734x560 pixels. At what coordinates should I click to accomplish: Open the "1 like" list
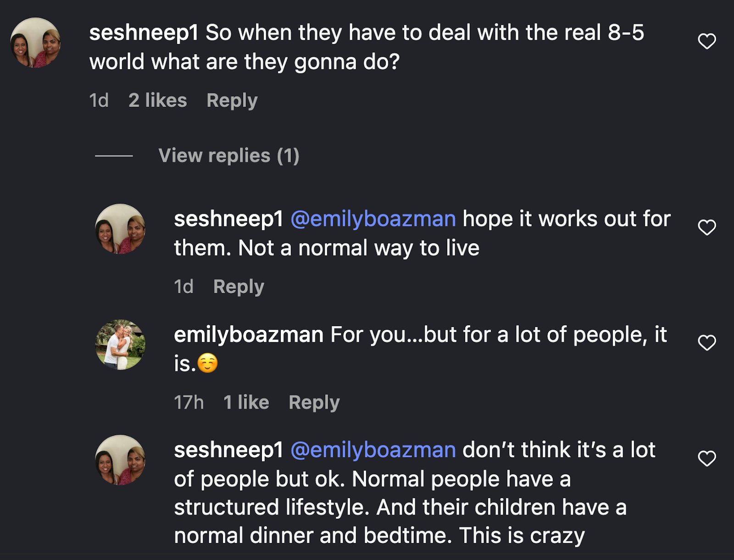coord(246,402)
